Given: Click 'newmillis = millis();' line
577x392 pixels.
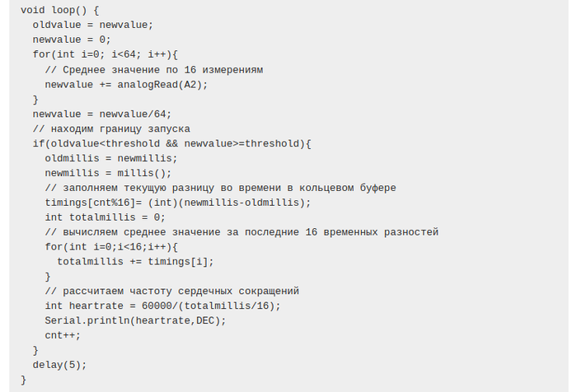Looking at the screenshot, I should point(108,173).
